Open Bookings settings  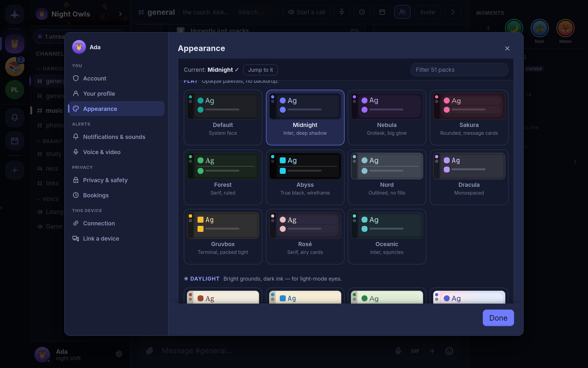coord(116,195)
